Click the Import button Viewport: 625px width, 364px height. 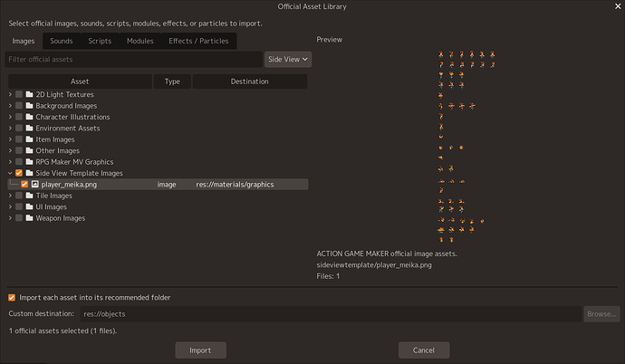(x=200, y=350)
